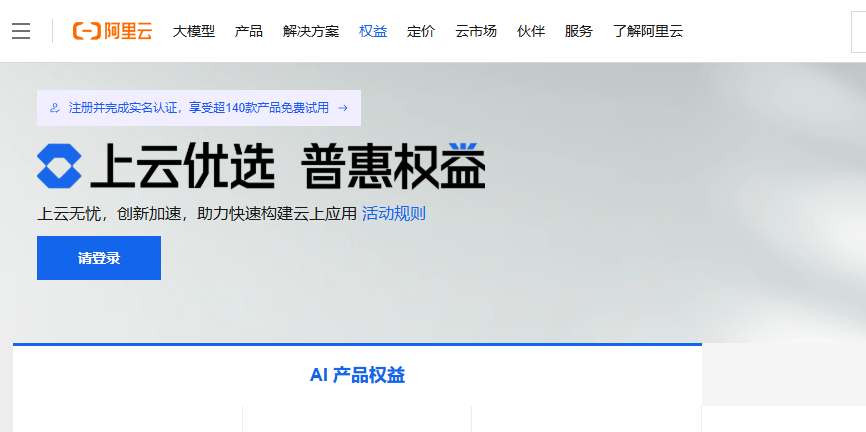Go to the 定价 page
The width and height of the screenshot is (866, 432).
421,31
